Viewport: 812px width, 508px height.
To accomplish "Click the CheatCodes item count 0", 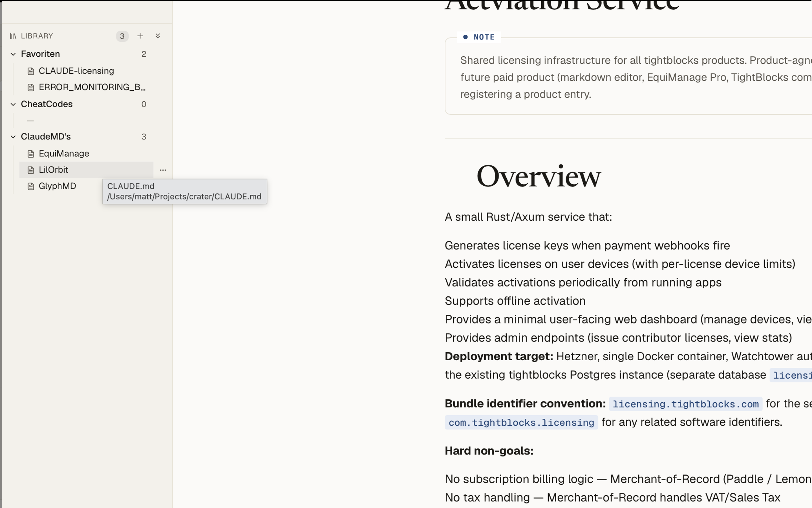I will point(144,105).
